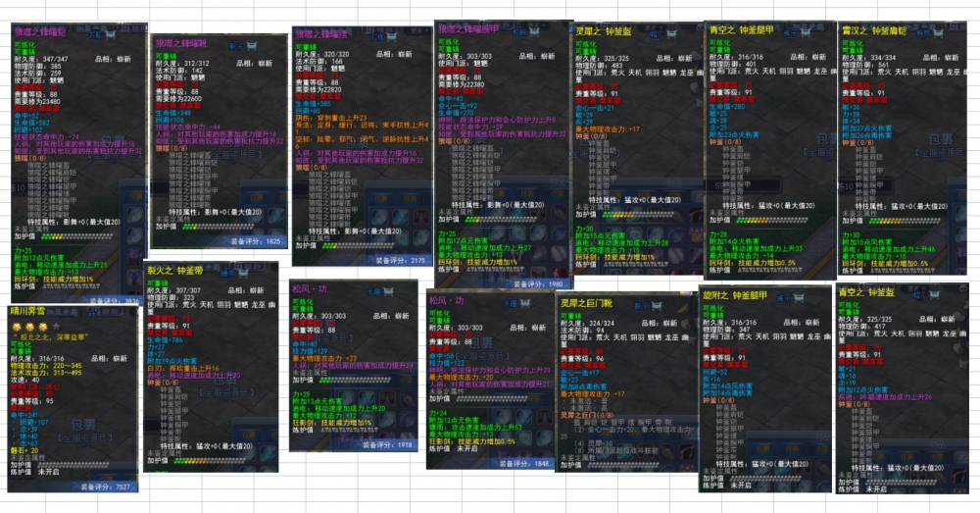Screen dimensions: 980x513
Task: Click 生命值+786 in 裂火之 钟釜带 tooltip
Action: pos(165,339)
